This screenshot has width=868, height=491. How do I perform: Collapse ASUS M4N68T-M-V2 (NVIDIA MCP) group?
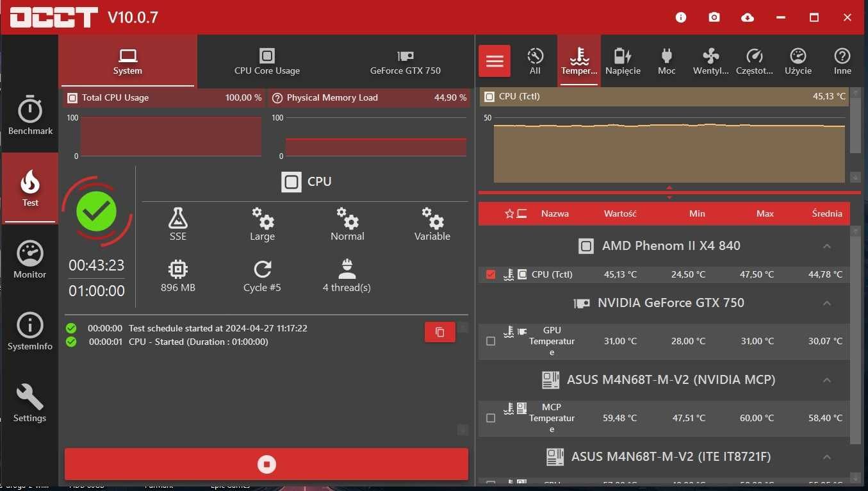(x=827, y=380)
